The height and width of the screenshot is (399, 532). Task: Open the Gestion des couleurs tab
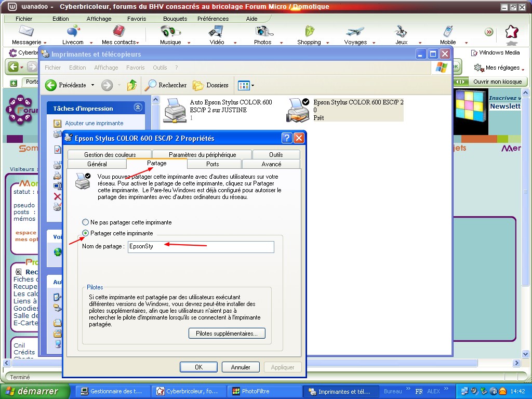point(110,154)
